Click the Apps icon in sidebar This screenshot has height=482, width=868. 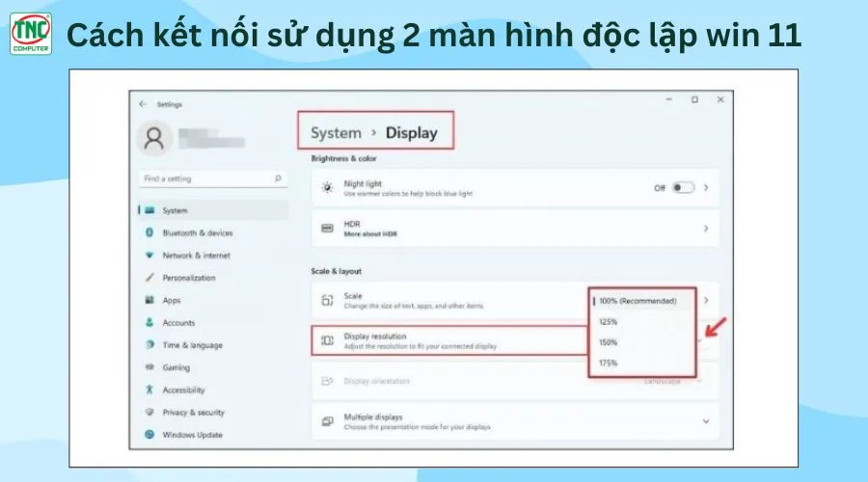149,300
